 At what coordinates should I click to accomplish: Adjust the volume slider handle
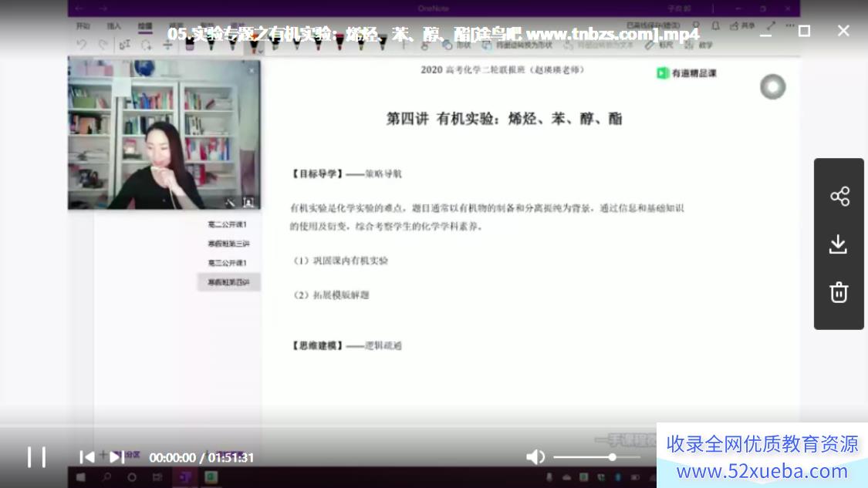click(613, 457)
